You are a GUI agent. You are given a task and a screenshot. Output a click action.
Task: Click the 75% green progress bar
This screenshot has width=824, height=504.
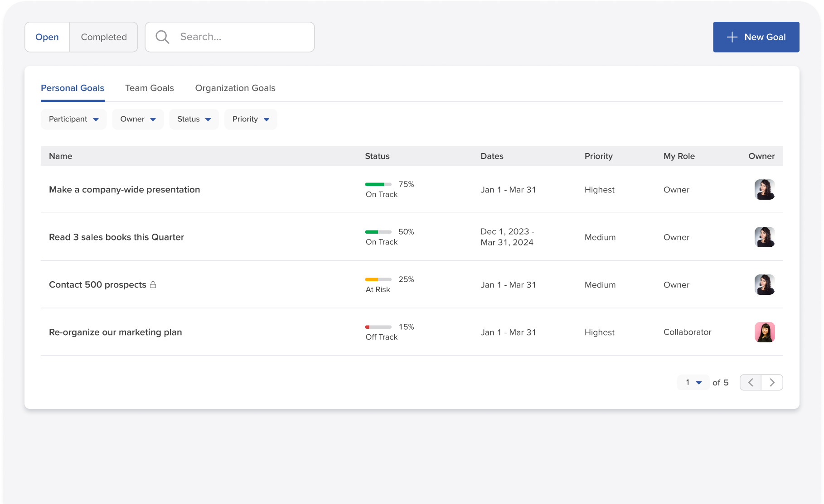coord(378,184)
